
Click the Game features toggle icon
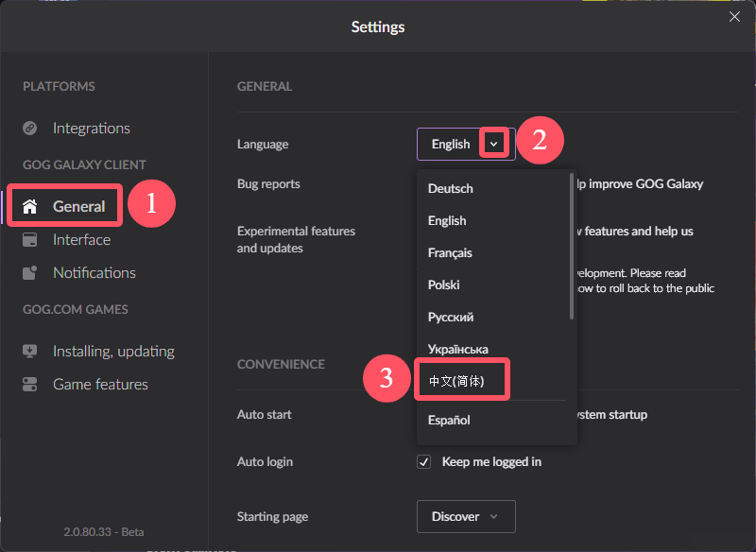(30, 385)
